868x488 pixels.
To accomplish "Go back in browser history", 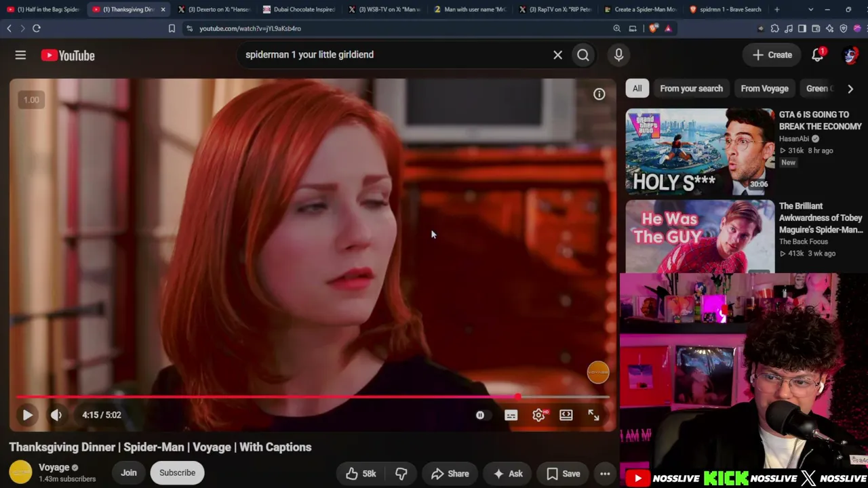I will click(x=9, y=28).
